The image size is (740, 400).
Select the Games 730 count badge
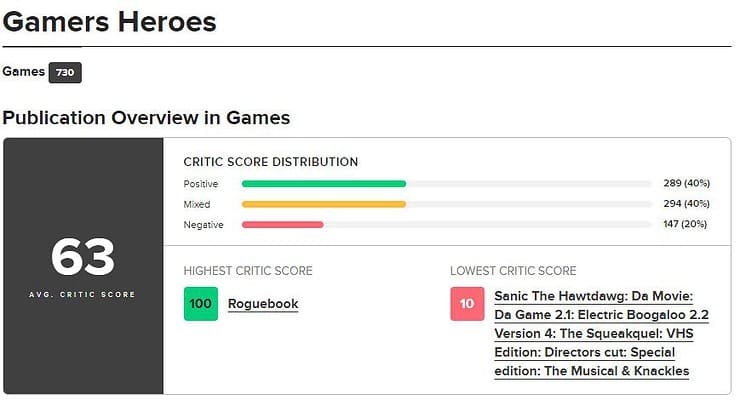[65, 73]
